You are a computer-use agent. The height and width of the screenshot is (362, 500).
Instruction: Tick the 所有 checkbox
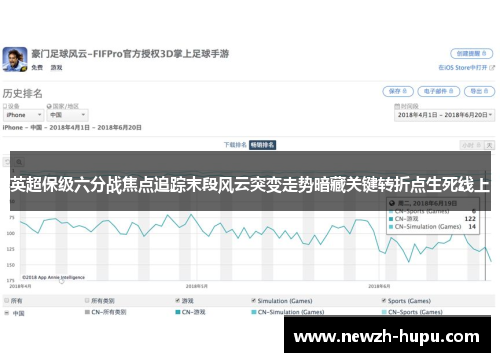click(6, 301)
